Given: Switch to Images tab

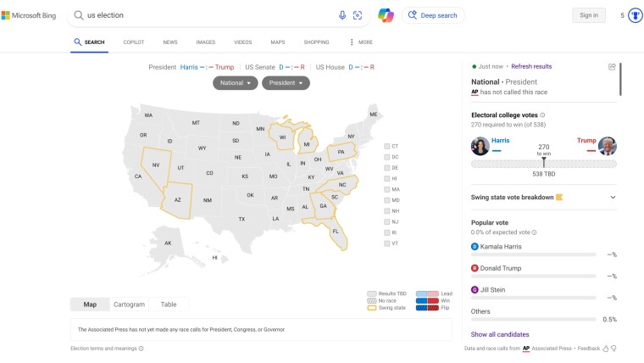Looking at the screenshot, I should coord(206,42).
